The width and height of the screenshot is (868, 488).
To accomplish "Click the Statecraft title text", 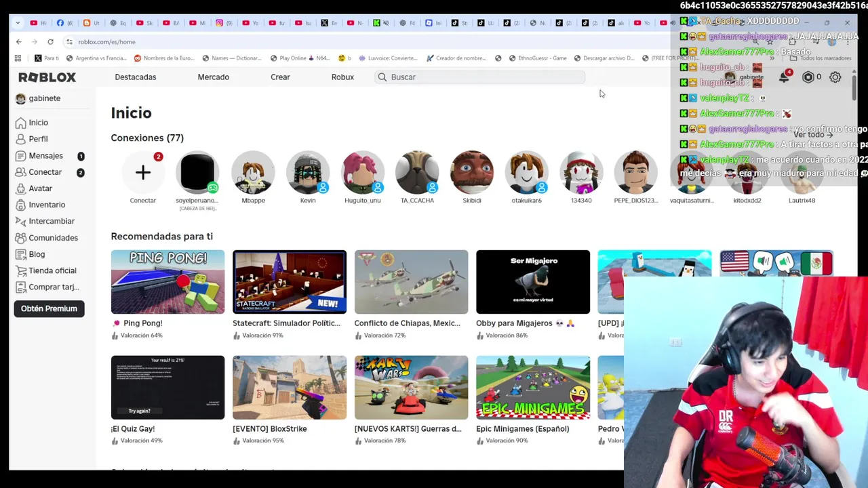I will 286,323.
